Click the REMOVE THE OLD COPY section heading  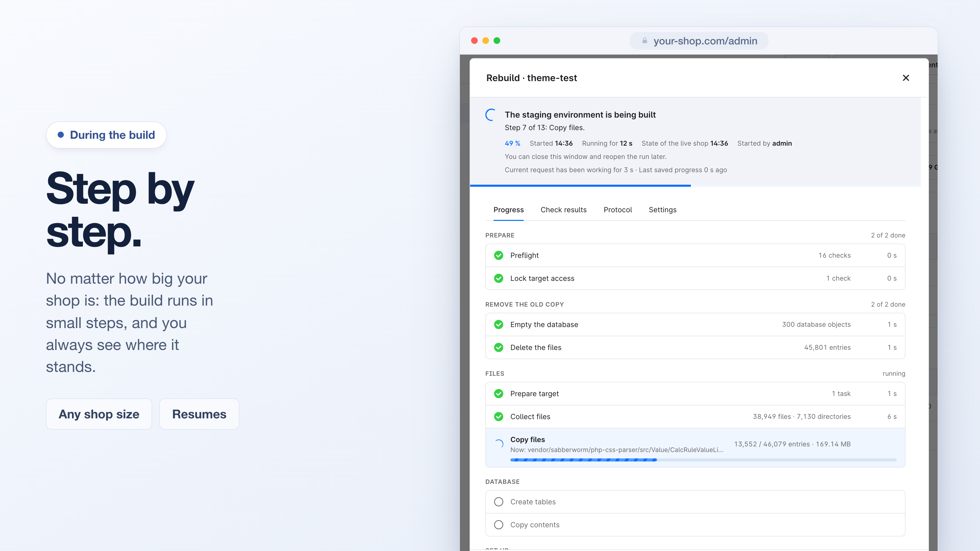point(524,305)
